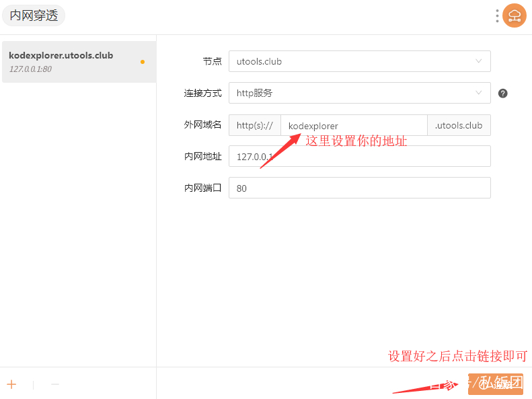Open the http服务 connection type selector
Screen dimensions: 532x399
coord(350,93)
